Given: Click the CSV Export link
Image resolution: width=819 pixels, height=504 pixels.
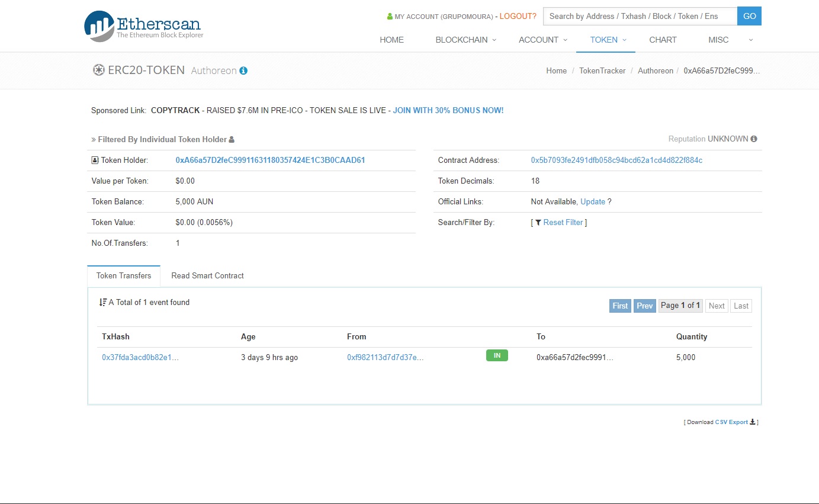Looking at the screenshot, I should coord(731,422).
